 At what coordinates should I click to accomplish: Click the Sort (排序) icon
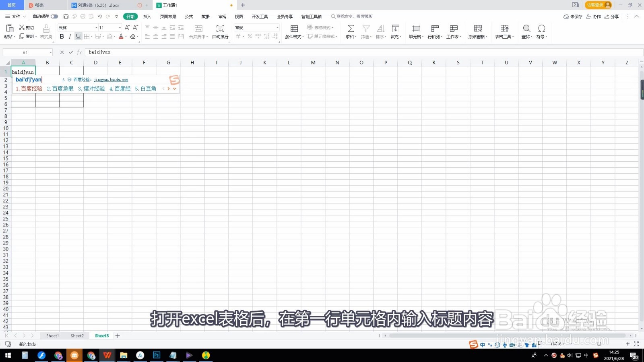click(x=380, y=29)
